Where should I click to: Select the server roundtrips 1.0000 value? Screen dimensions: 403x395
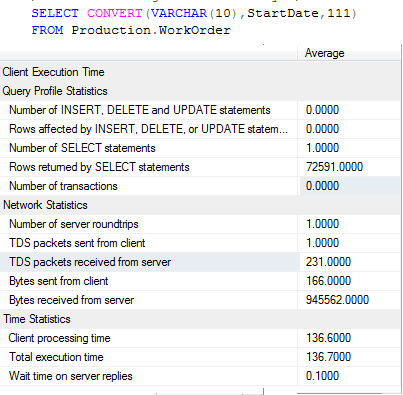(x=322, y=224)
